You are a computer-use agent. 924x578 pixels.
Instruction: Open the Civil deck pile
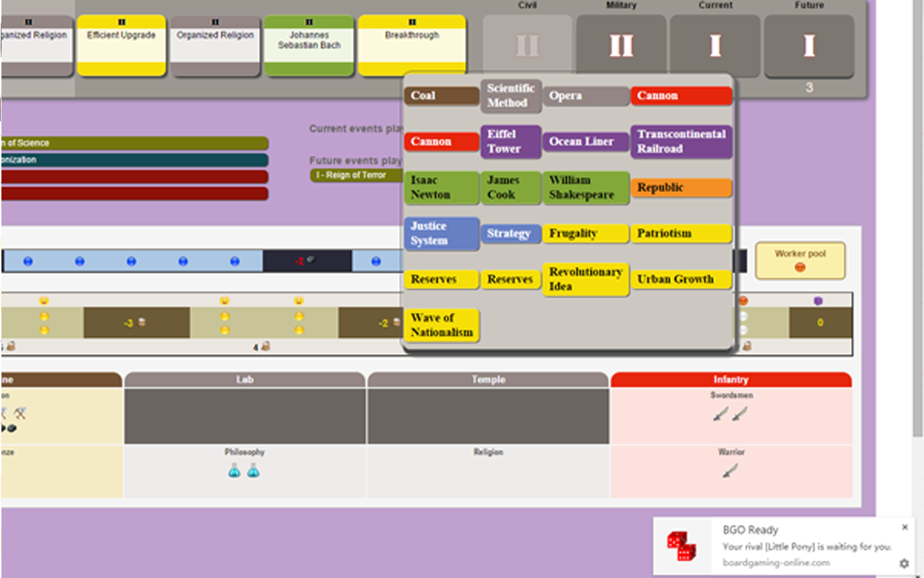527,46
